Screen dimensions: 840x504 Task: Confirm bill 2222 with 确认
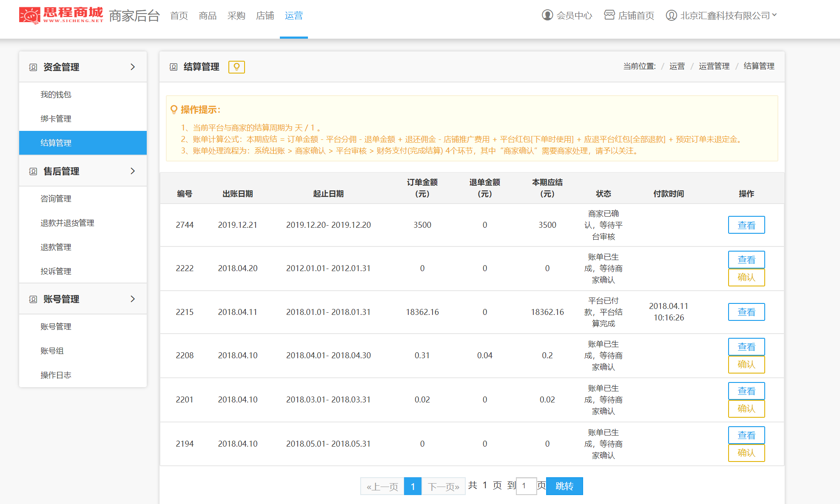coord(746,277)
